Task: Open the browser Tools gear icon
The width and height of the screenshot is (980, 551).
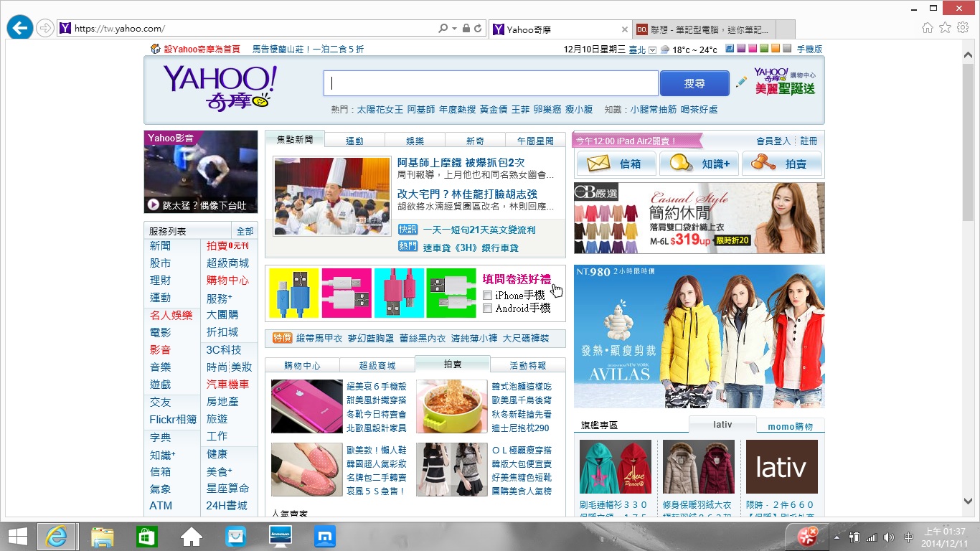Action: (x=962, y=28)
